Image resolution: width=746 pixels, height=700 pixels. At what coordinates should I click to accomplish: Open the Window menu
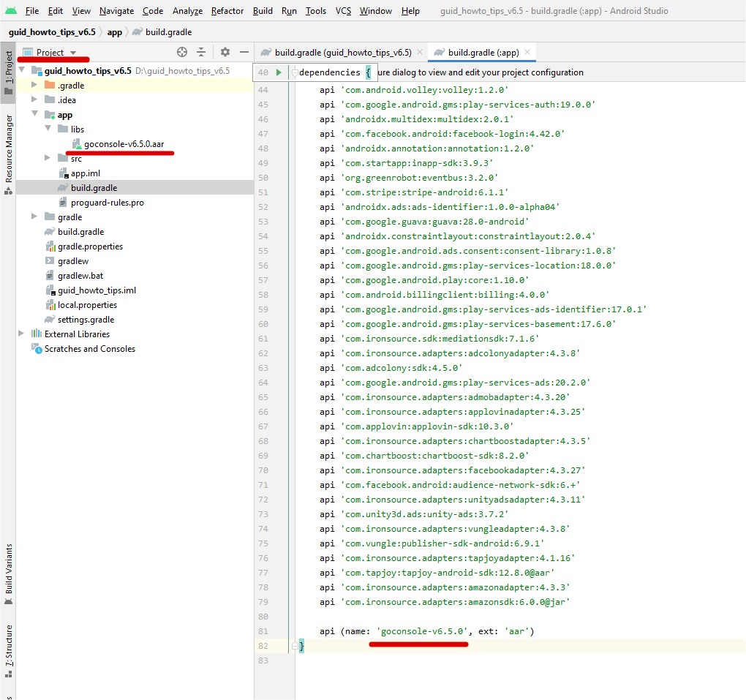coord(376,10)
